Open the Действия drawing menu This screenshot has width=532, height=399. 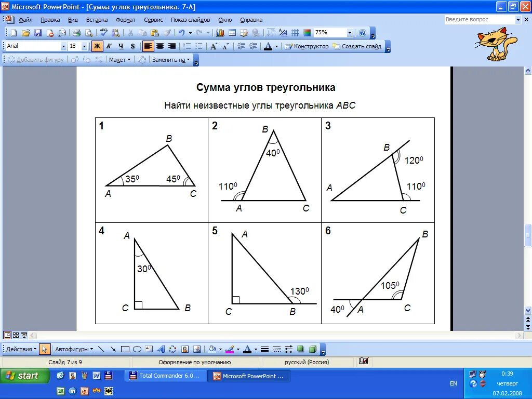(21, 349)
